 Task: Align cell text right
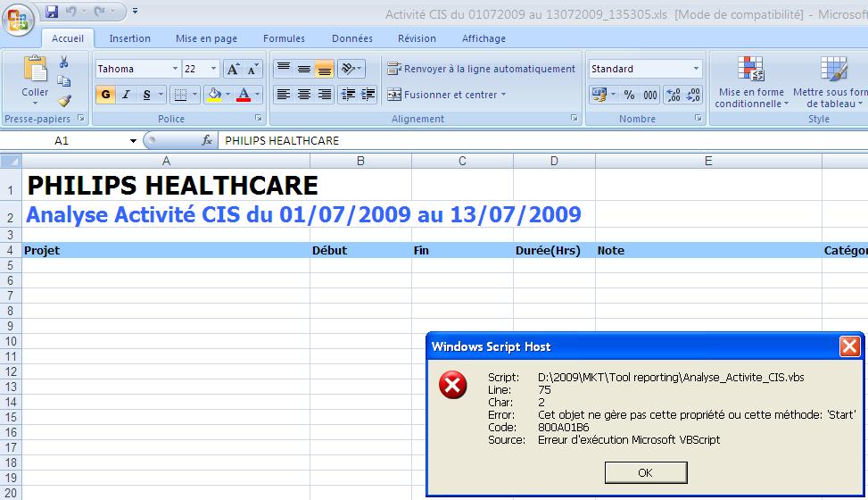point(324,95)
